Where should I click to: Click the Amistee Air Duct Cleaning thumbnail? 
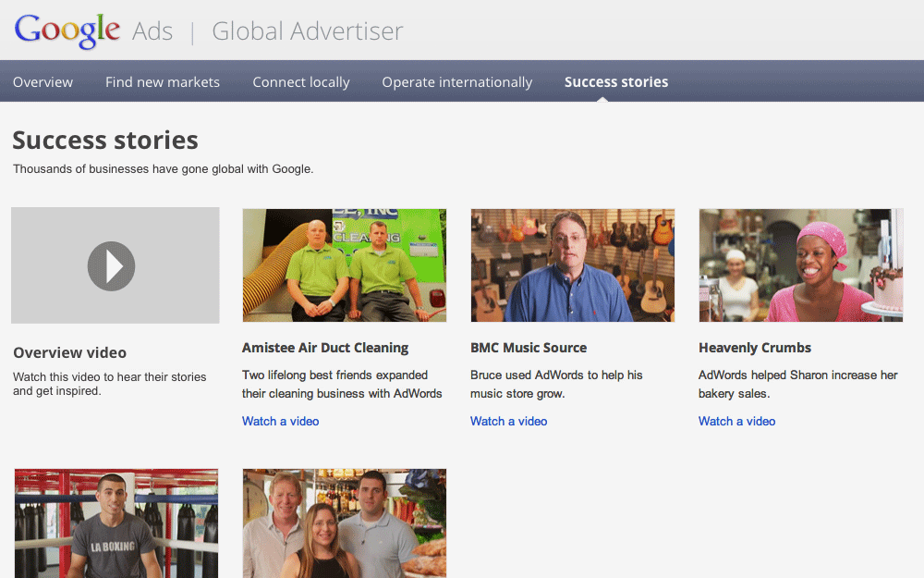pyautogui.click(x=344, y=265)
